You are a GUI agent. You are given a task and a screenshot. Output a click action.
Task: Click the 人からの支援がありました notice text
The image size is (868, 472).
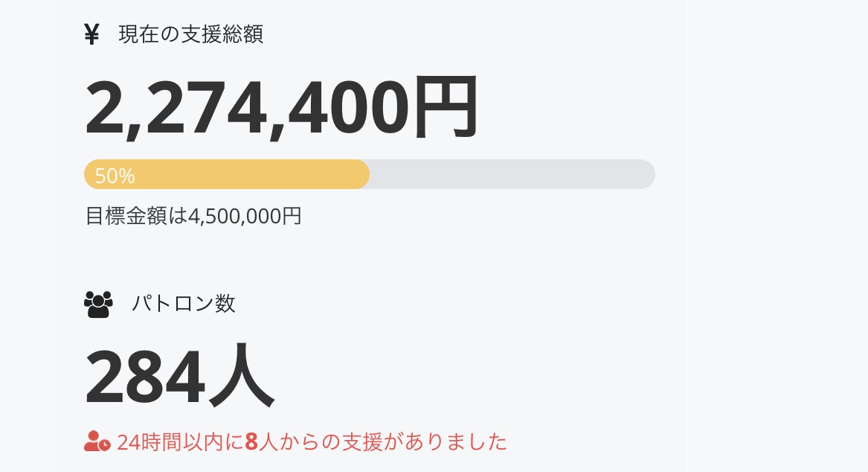(382, 442)
